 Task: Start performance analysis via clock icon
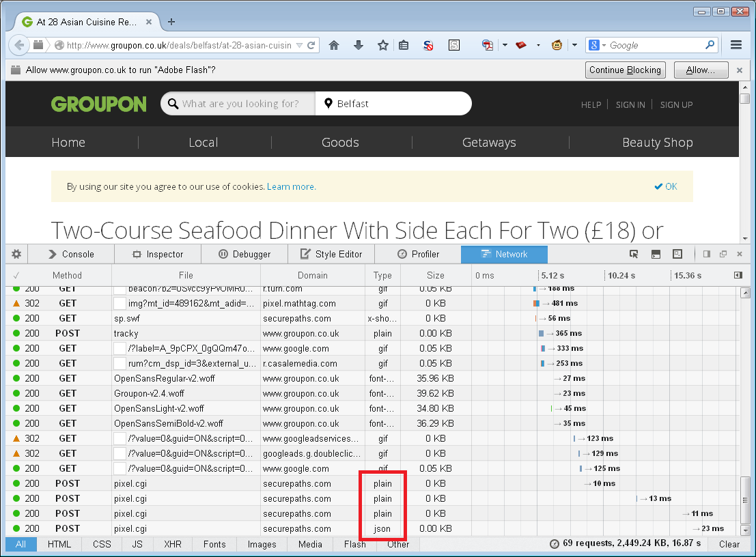pos(555,544)
